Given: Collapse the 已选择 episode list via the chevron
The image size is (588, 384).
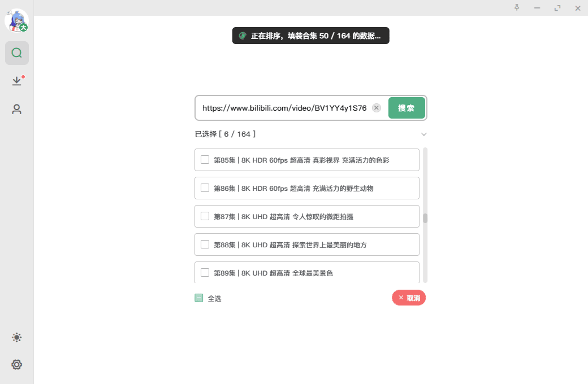Looking at the screenshot, I should (x=424, y=134).
